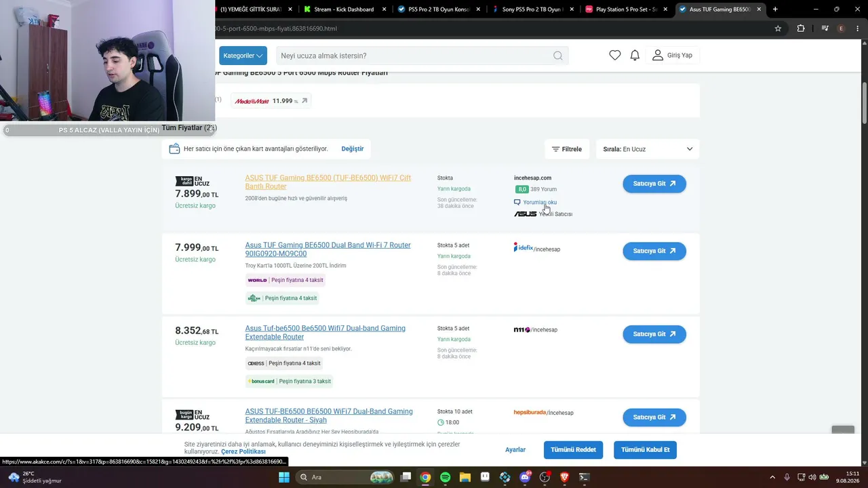Go to seller for incehesap.com 7.899 TL offer
This screenshot has height=488, width=868.
(654, 184)
